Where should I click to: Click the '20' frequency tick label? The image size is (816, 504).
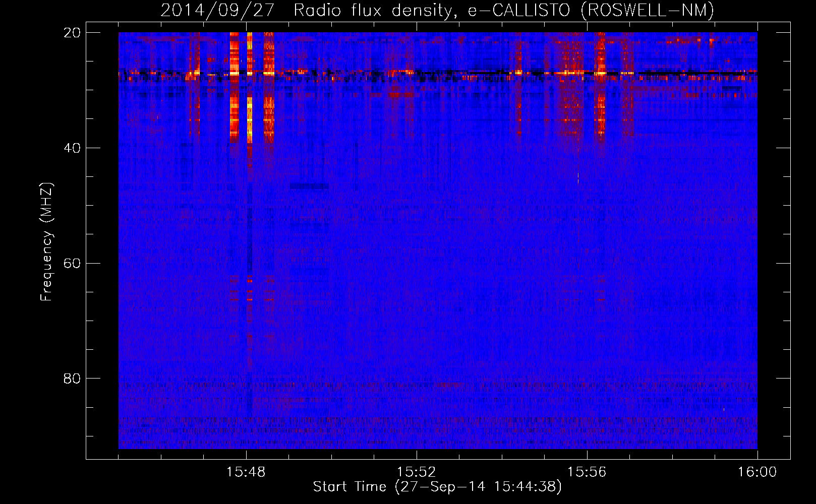tap(72, 33)
